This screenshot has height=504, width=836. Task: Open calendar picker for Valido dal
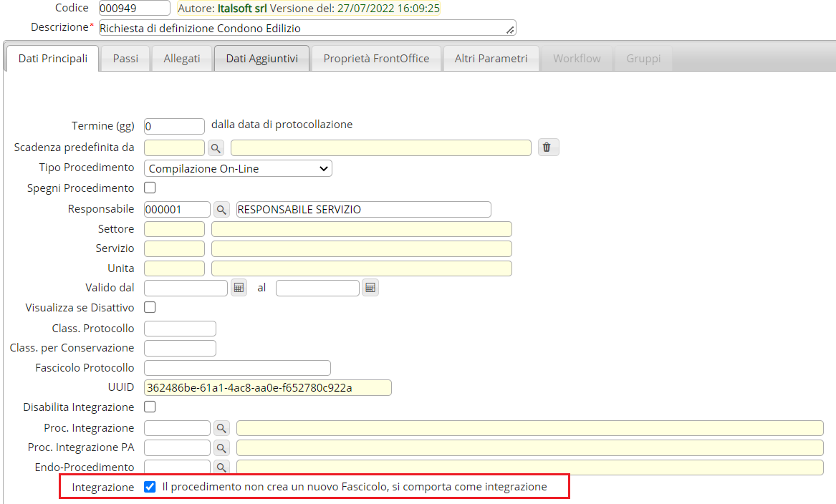(x=239, y=288)
